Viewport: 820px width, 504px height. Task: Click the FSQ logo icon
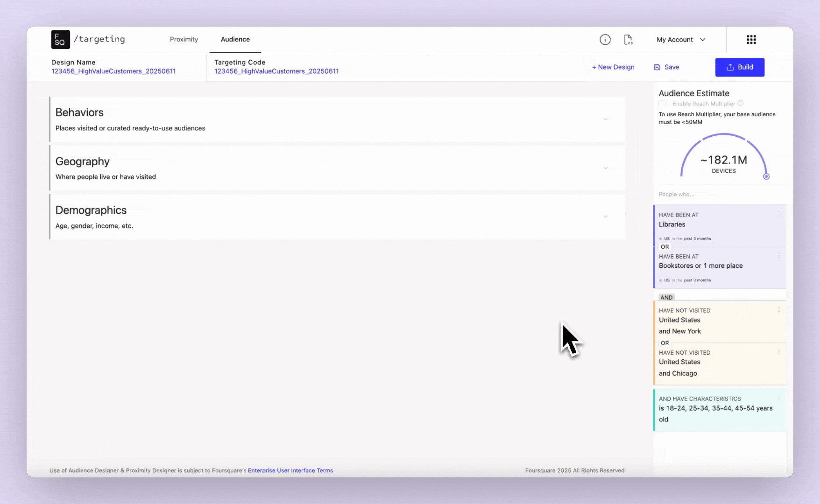[61, 40]
